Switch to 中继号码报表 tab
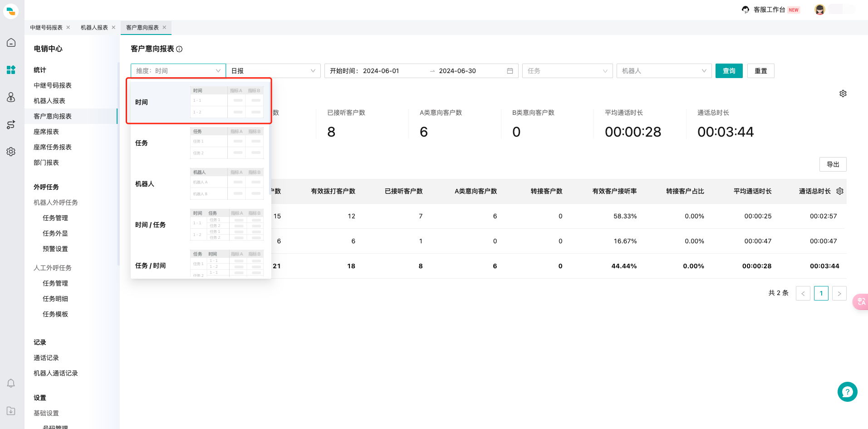This screenshot has width=868, height=429. [x=46, y=28]
